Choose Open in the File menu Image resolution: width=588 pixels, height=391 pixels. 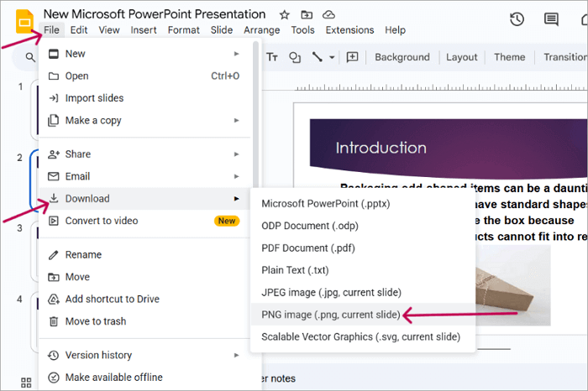pos(144,76)
